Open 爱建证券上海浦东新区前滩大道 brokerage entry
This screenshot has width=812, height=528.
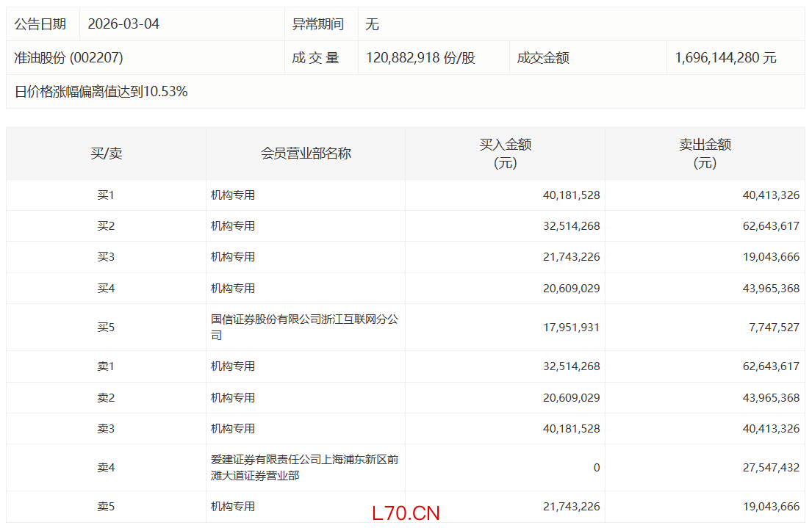pos(304,468)
